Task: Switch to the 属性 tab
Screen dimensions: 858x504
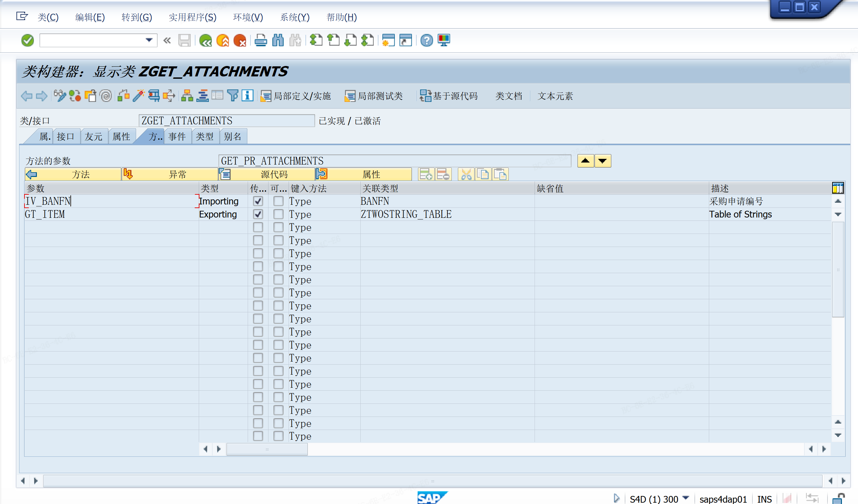Action: pos(121,137)
